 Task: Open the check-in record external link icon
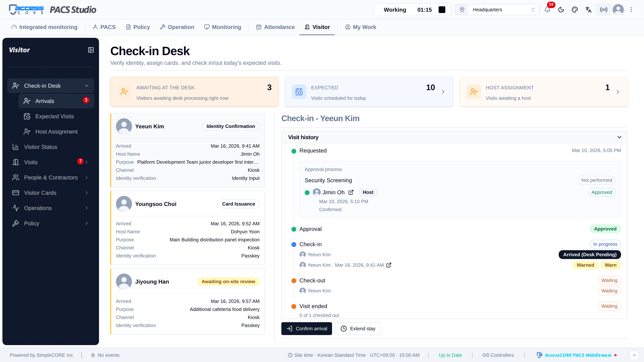389,265
